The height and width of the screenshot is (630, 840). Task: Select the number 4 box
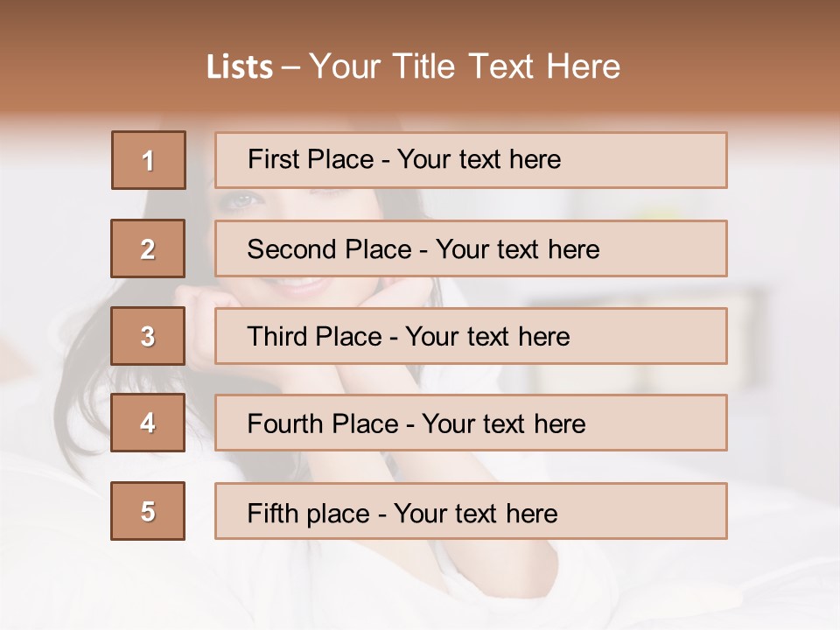point(148,423)
